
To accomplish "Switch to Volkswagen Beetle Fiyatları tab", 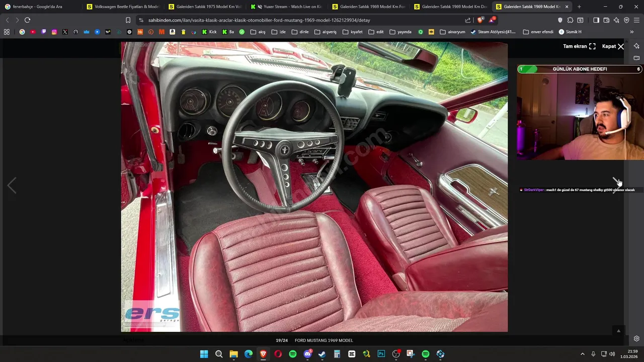I will pyautogui.click(x=123, y=7).
